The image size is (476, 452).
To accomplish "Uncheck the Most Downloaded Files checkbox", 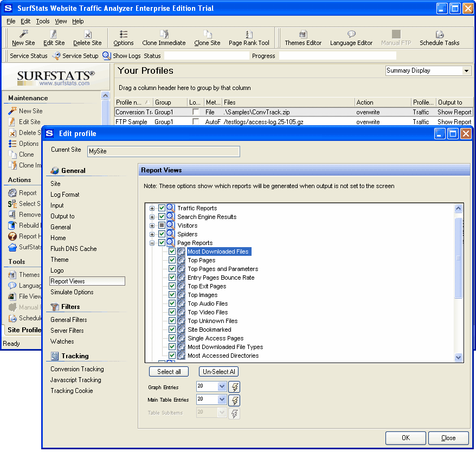I will (x=172, y=251).
